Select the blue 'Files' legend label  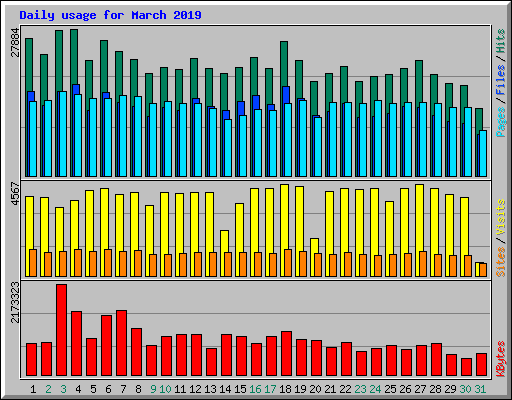[501, 80]
